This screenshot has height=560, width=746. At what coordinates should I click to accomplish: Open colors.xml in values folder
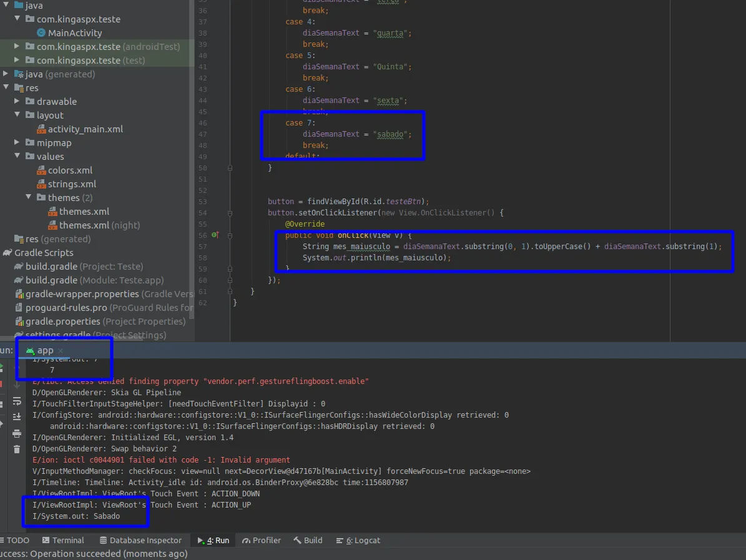[x=70, y=170]
